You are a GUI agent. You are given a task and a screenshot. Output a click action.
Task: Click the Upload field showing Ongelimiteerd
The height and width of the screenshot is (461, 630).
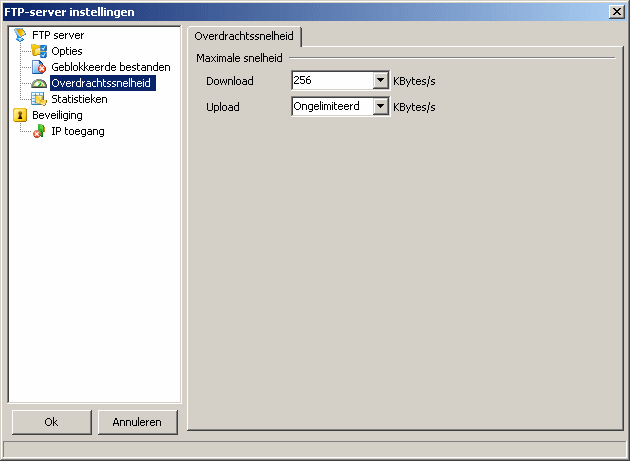tap(332, 107)
